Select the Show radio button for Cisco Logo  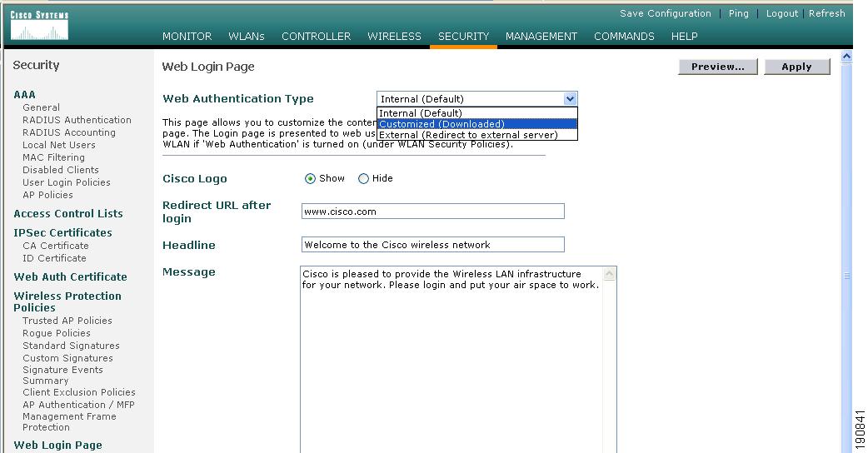pyautogui.click(x=310, y=179)
